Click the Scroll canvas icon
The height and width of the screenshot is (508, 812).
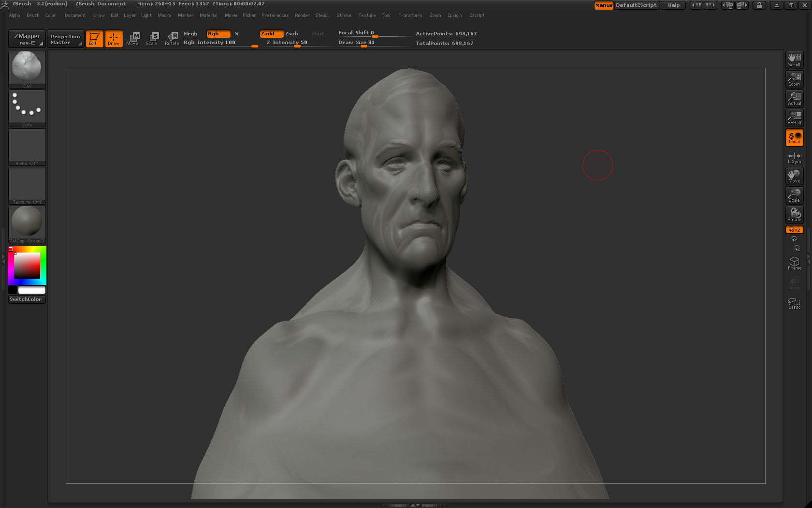pyautogui.click(x=794, y=60)
